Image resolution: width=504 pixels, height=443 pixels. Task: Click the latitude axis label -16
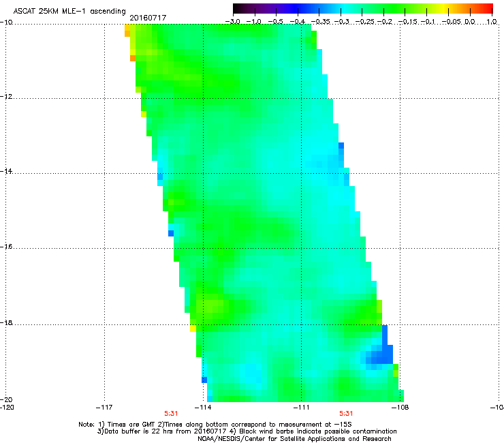(x=6, y=247)
